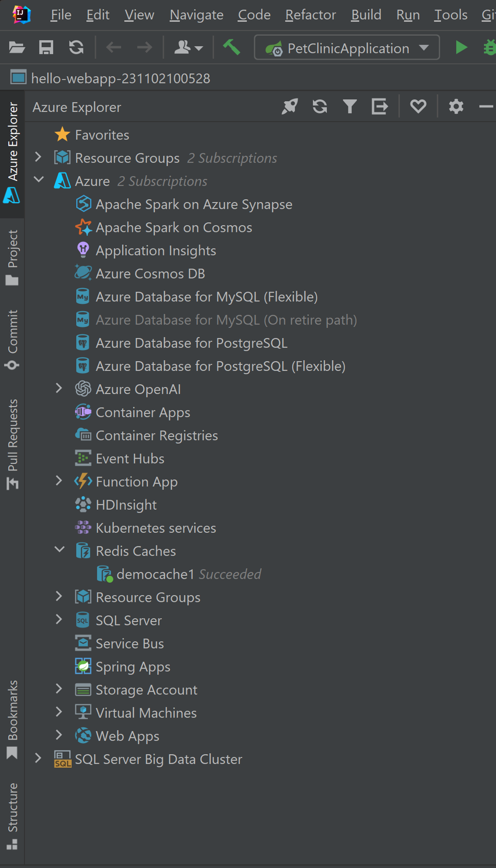Expand the Web Apps node
The height and width of the screenshot is (868, 496).
point(59,735)
